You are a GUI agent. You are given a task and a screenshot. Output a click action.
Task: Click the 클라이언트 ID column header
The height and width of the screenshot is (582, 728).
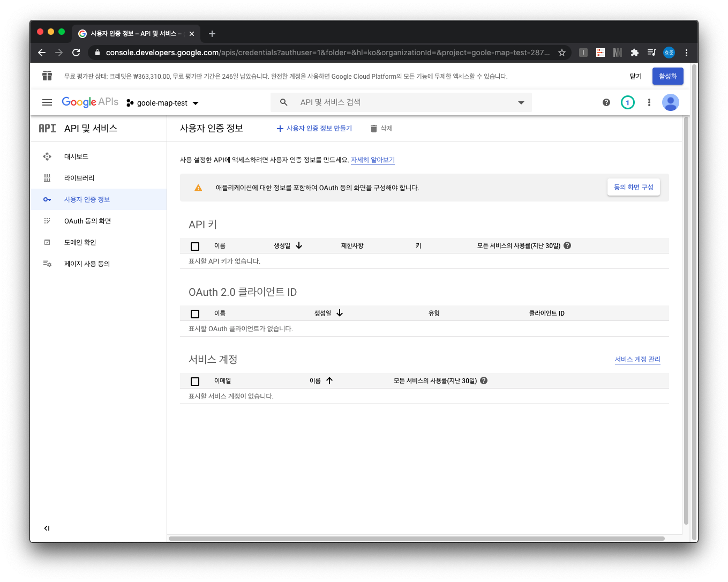547,314
